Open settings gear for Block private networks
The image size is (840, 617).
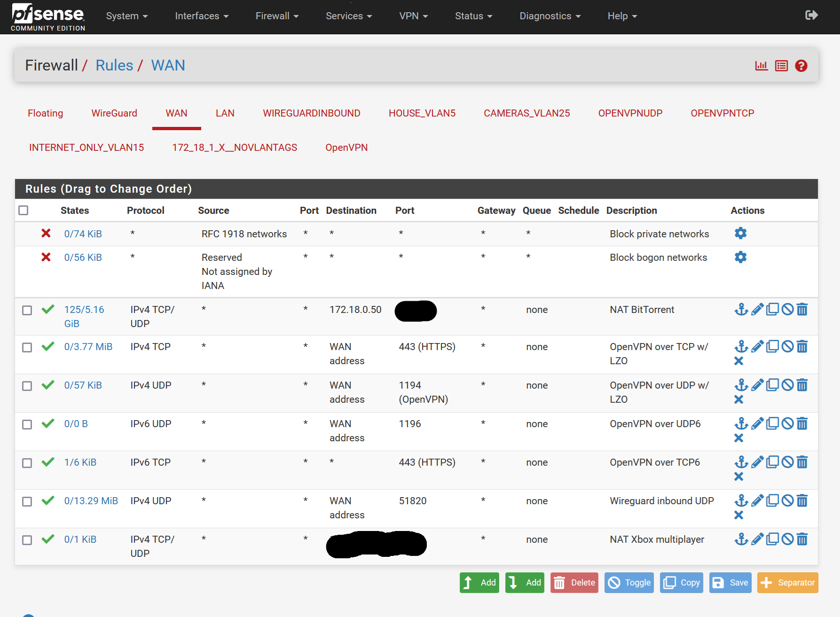click(x=740, y=233)
